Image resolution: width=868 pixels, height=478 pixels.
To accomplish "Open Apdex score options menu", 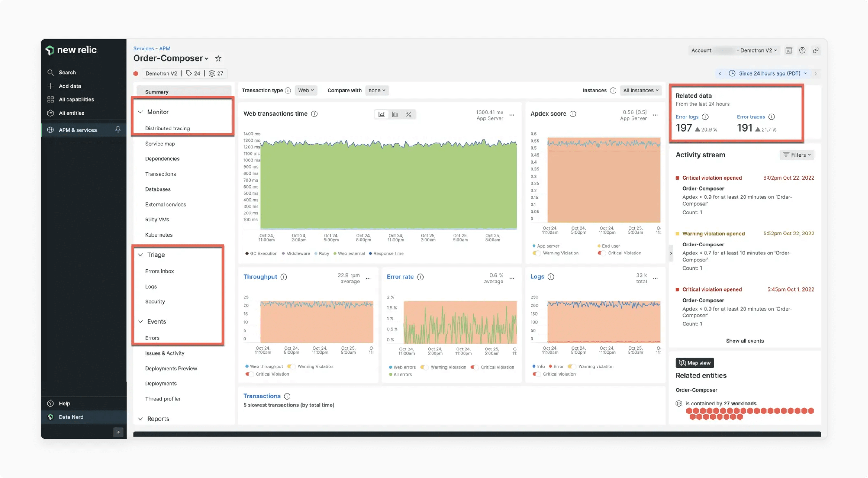I will point(655,115).
